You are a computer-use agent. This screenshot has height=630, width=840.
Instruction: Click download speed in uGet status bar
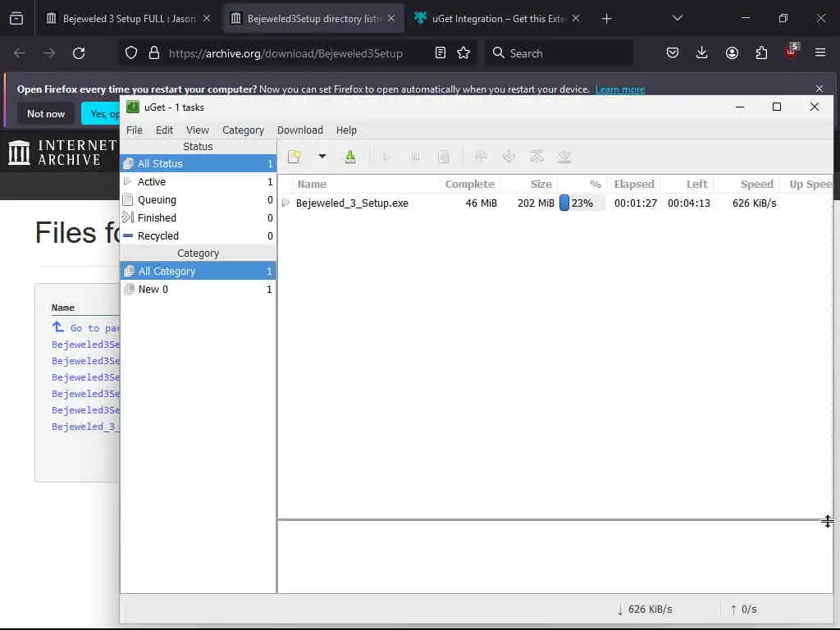[x=645, y=609]
